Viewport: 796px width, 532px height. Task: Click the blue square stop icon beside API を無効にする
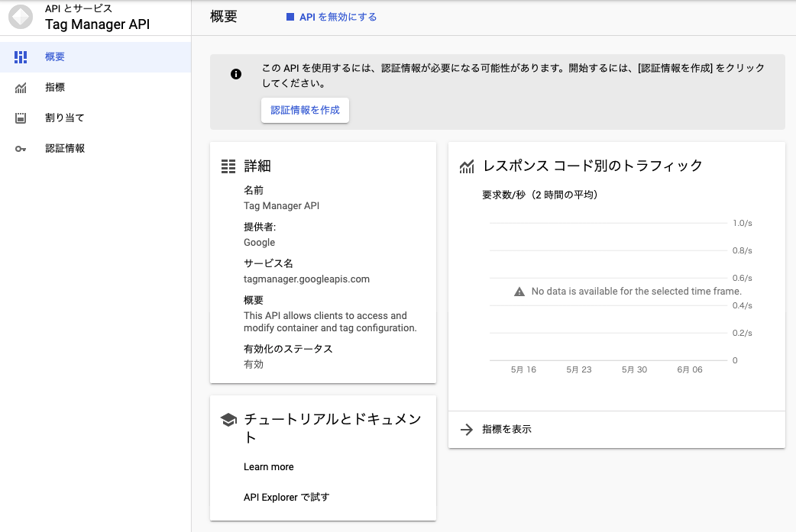pyautogui.click(x=290, y=17)
